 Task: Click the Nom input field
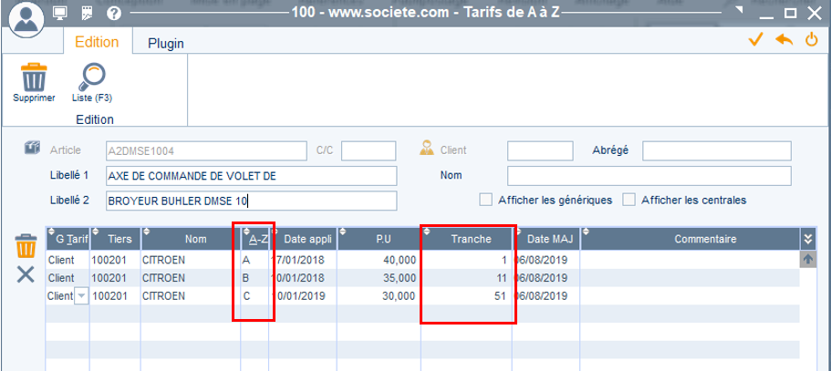pyautogui.click(x=649, y=176)
